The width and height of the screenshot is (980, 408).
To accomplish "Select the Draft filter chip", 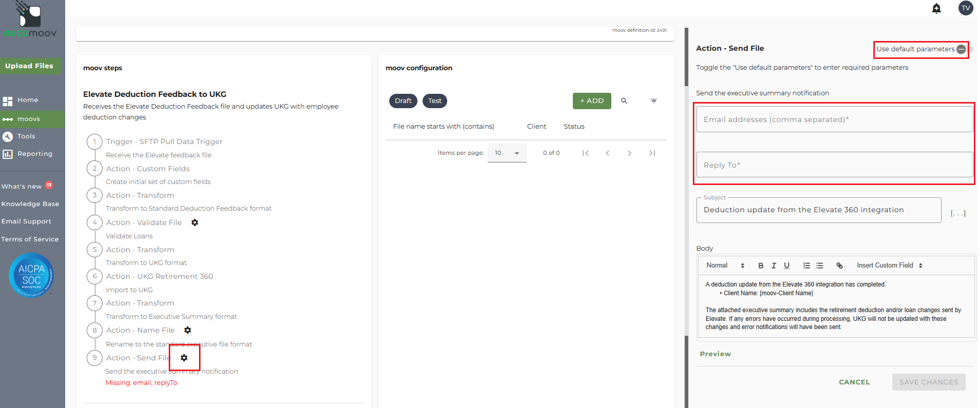I will click(x=403, y=101).
